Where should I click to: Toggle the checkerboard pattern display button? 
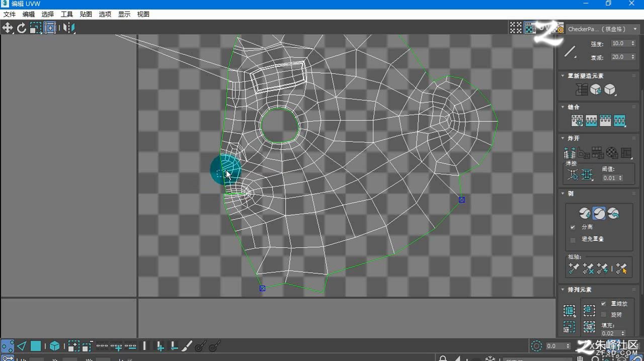(530, 28)
